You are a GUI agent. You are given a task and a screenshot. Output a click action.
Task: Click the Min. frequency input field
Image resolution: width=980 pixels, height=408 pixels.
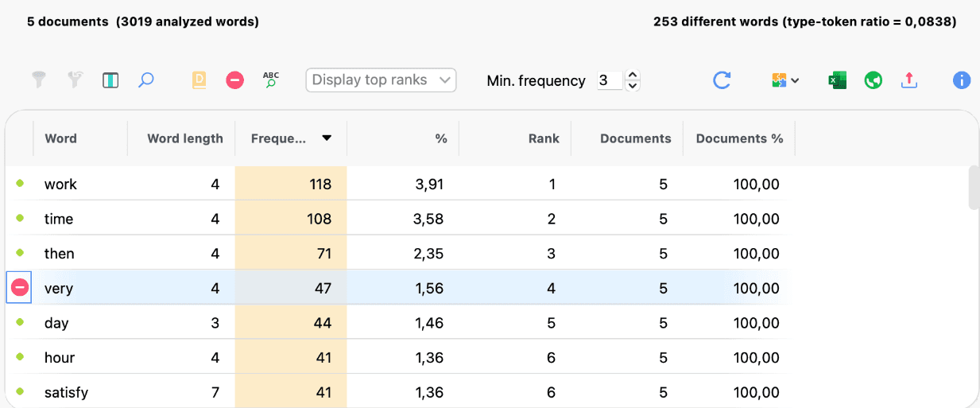pyautogui.click(x=610, y=80)
